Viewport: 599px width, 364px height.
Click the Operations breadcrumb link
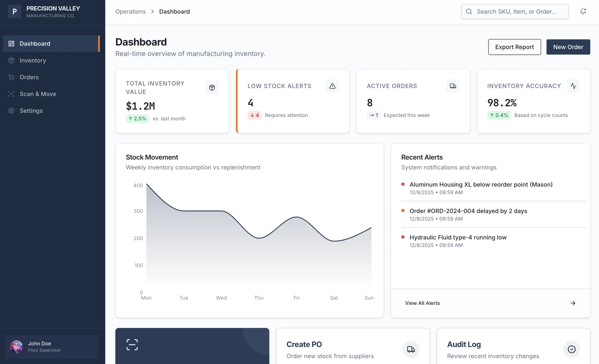(130, 11)
